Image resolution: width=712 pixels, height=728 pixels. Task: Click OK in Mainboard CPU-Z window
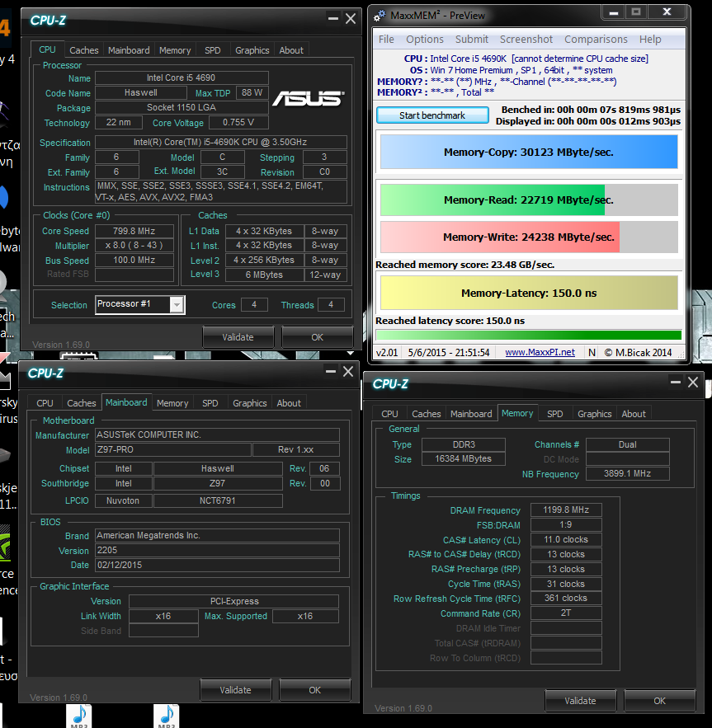point(314,690)
